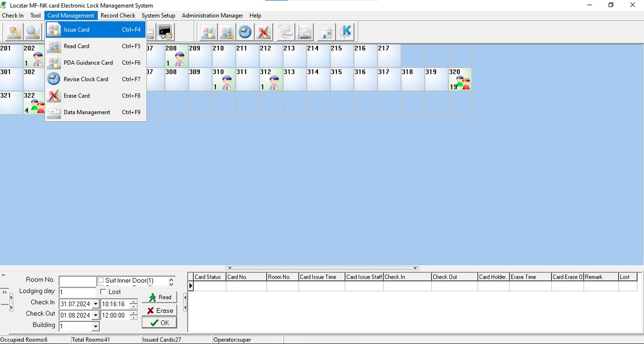Select occupied room 312
Screen dimensions: 644x344
click(271, 79)
